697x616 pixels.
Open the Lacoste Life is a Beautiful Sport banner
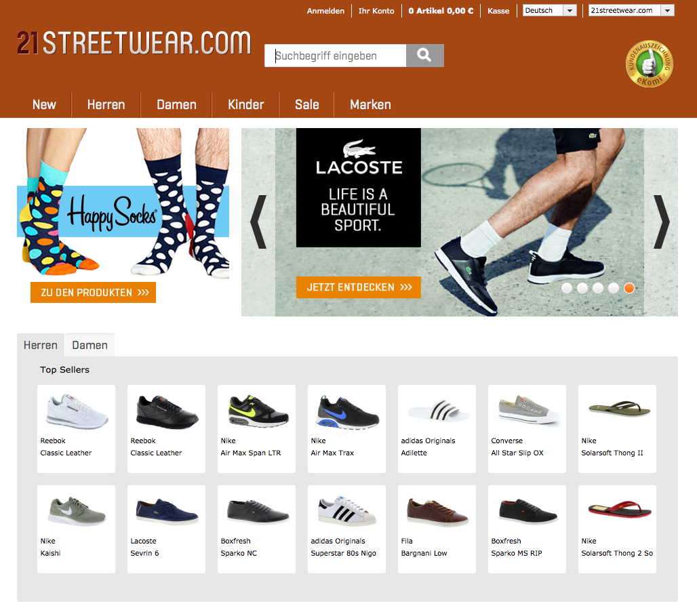point(459,222)
